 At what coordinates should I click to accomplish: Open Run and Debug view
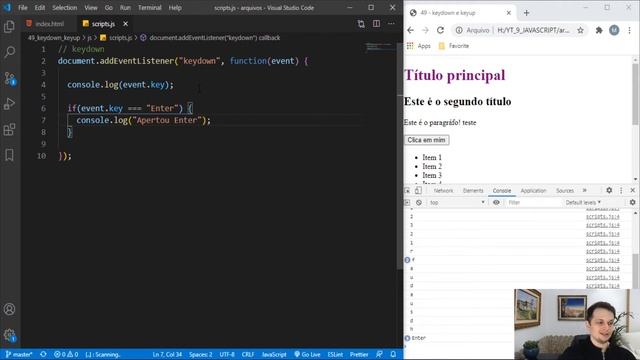click(x=9, y=104)
